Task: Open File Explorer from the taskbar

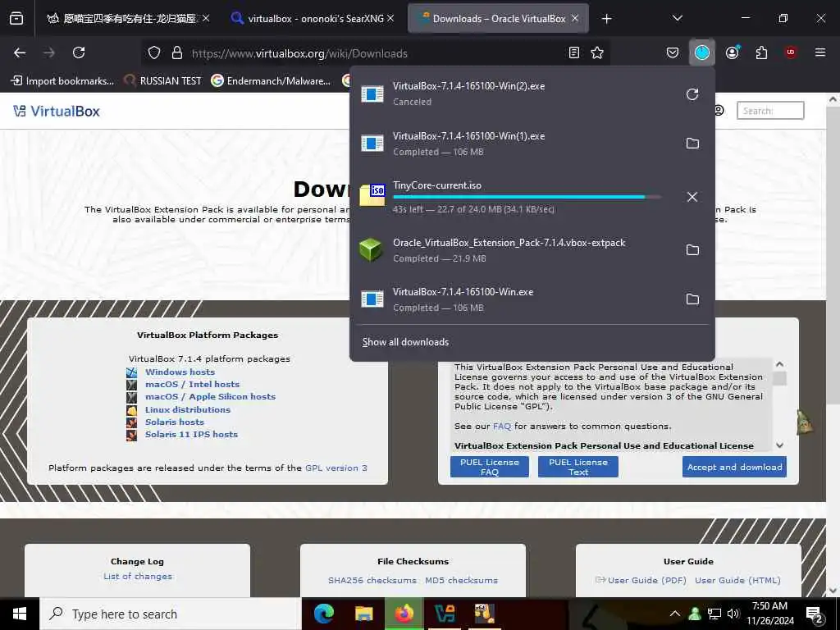Action: click(x=363, y=614)
